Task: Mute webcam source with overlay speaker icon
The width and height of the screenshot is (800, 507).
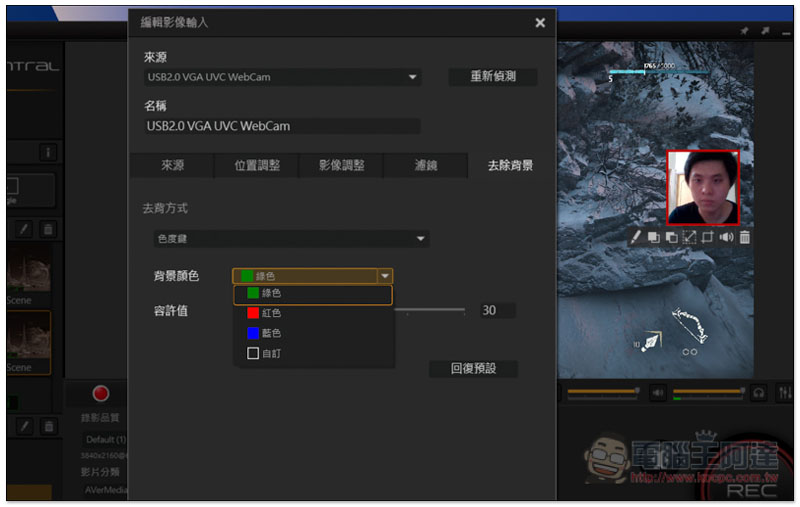Action: click(x=726, y=237)
